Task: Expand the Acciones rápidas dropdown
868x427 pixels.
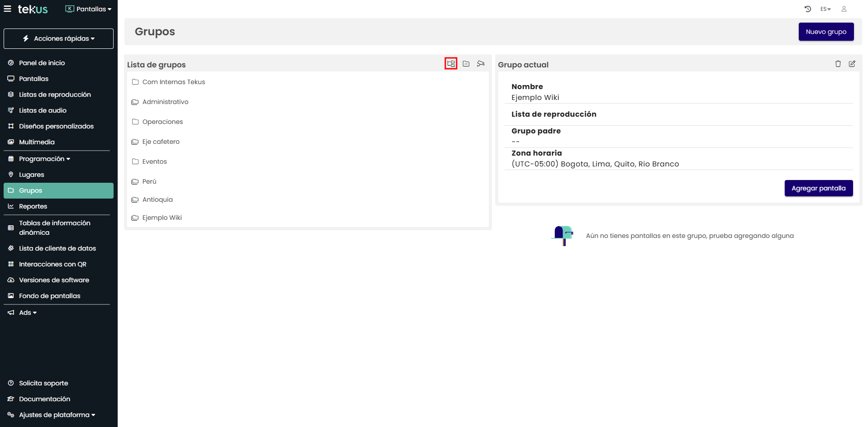Action: [58, 38]
